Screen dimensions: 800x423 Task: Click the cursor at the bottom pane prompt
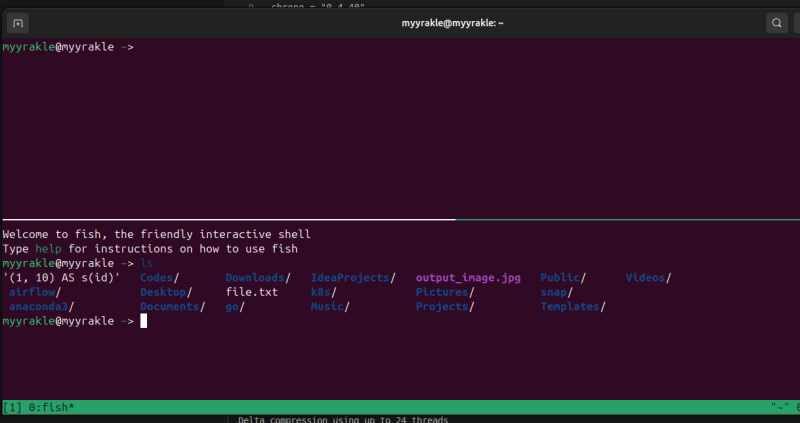144,321
